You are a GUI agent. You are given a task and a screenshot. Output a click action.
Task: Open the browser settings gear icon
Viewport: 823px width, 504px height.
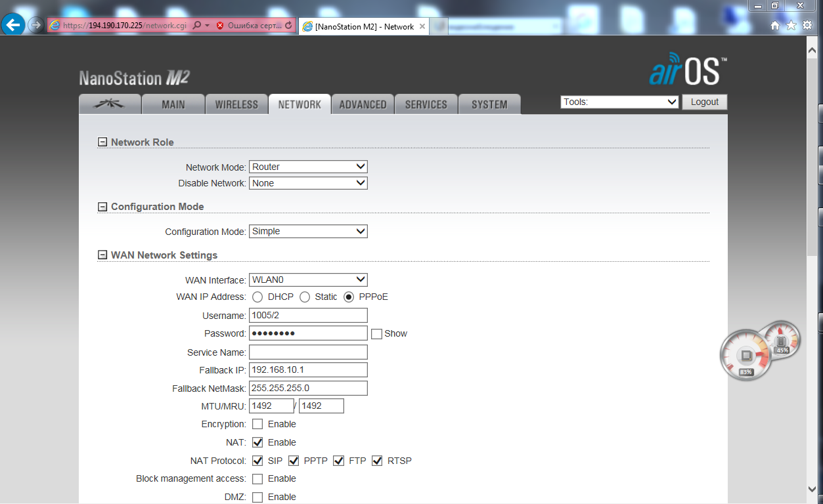[x=807, y=25]
